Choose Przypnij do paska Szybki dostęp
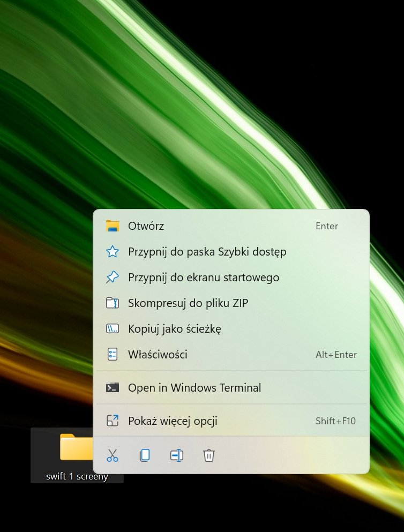Screen dimensions: 404x532 [x=231, y=252]
